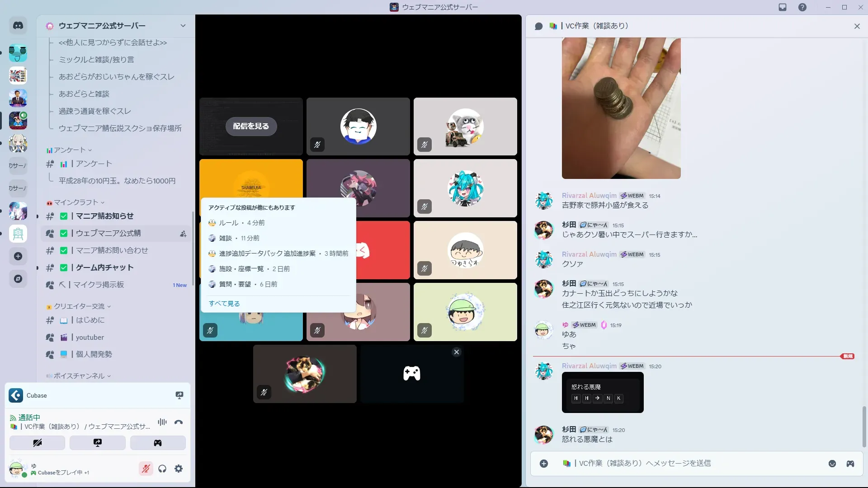Open the explore servers compass icon
The height and width of the screenshot is (488, 868).
[x=18, y=279]
